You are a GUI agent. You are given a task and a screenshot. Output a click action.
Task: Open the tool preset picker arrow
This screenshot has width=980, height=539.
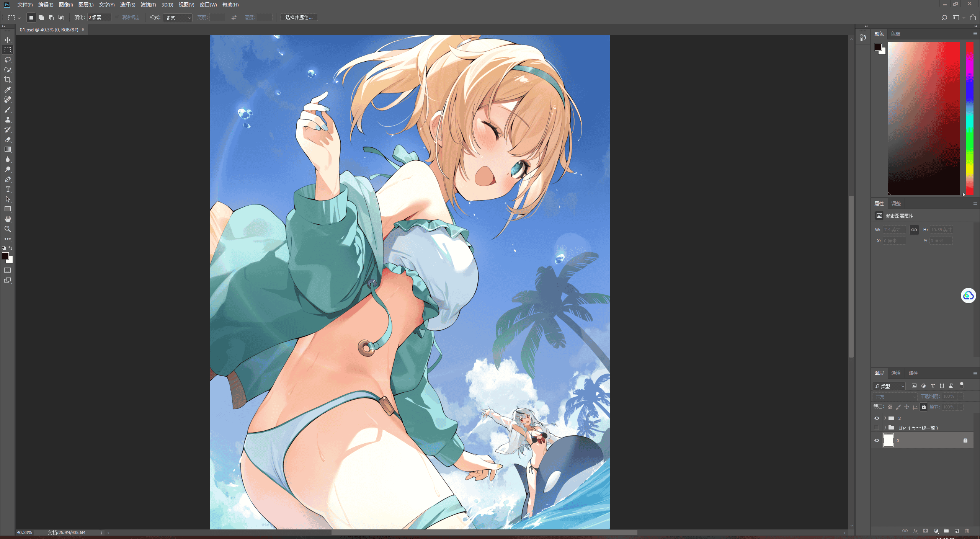19,18
